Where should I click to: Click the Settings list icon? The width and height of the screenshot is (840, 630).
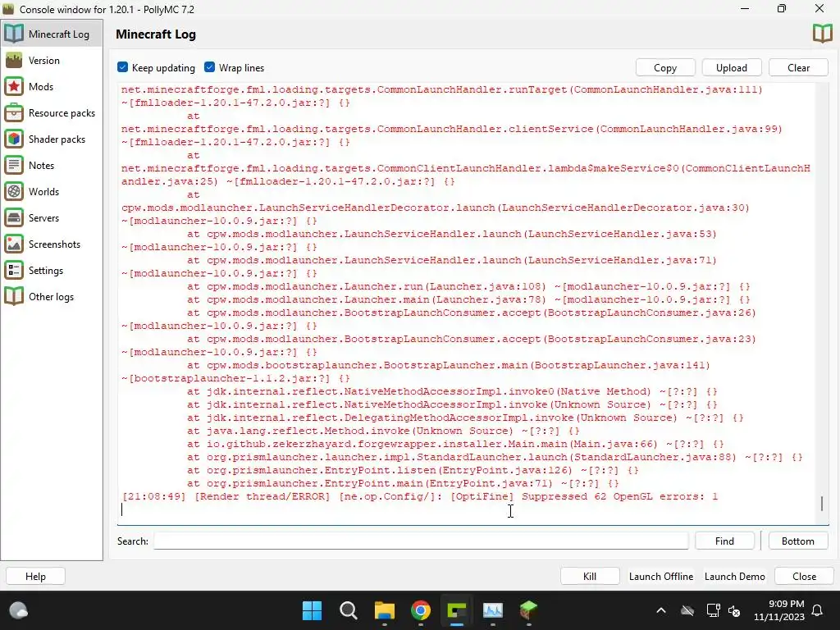click(14, 270)
